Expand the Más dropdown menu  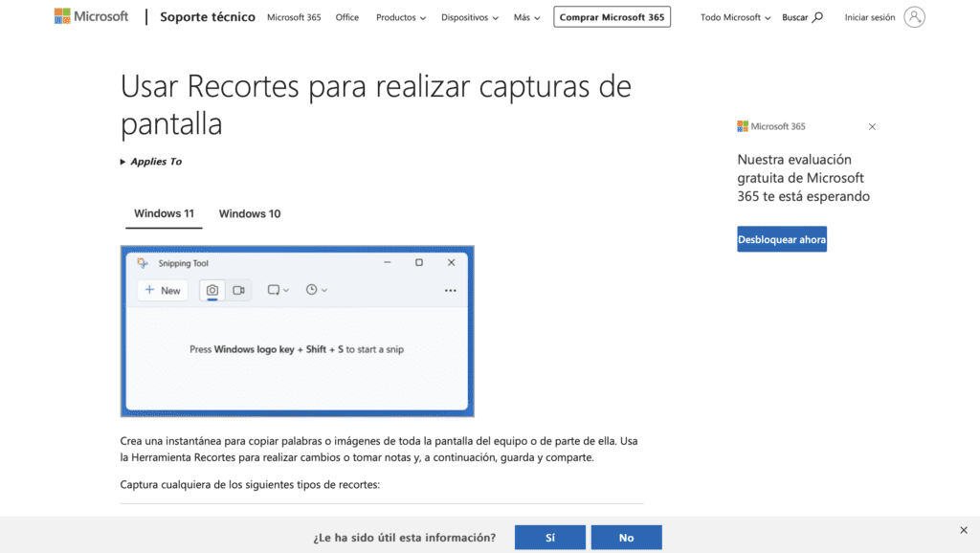tap(527, 17)
